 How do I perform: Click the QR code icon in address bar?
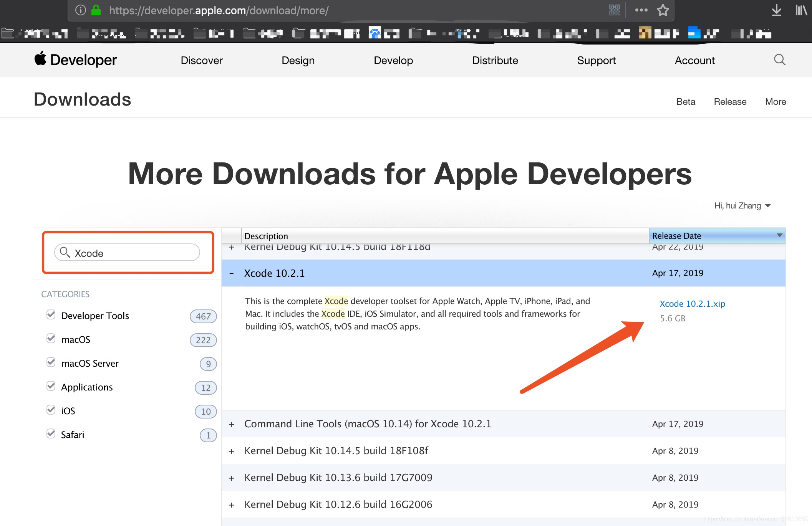coord(614,10)
